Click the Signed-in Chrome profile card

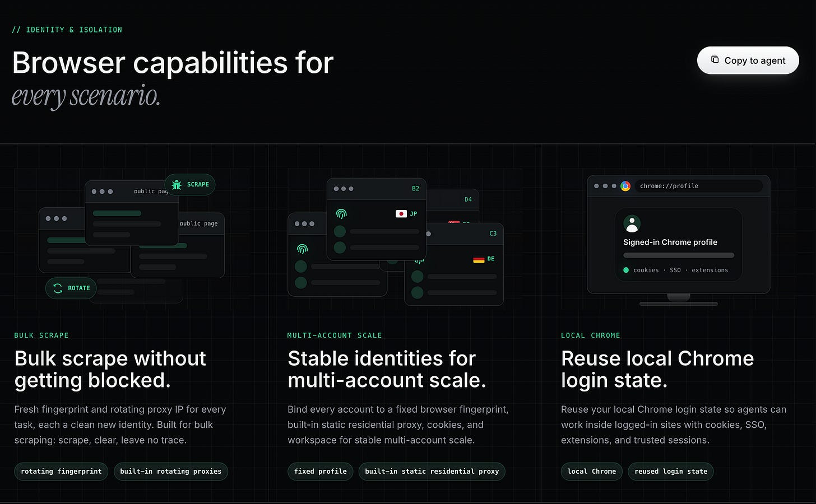(x=679, y=245)
